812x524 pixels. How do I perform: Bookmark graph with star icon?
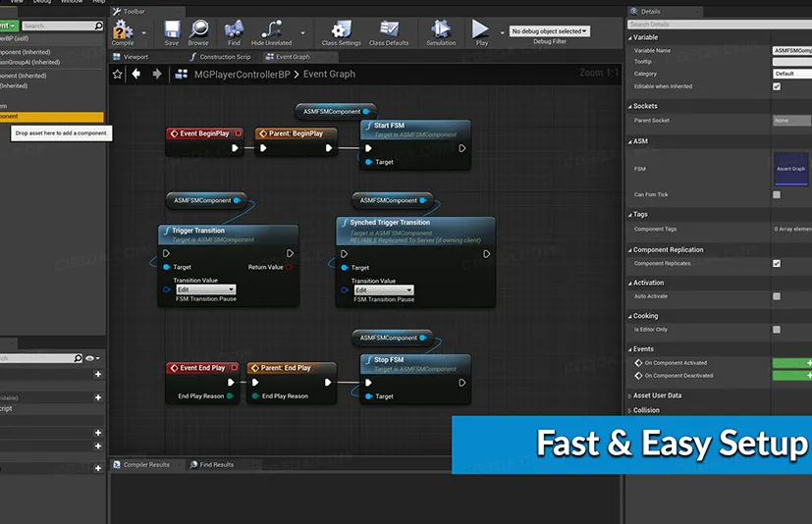click(118, 74)
